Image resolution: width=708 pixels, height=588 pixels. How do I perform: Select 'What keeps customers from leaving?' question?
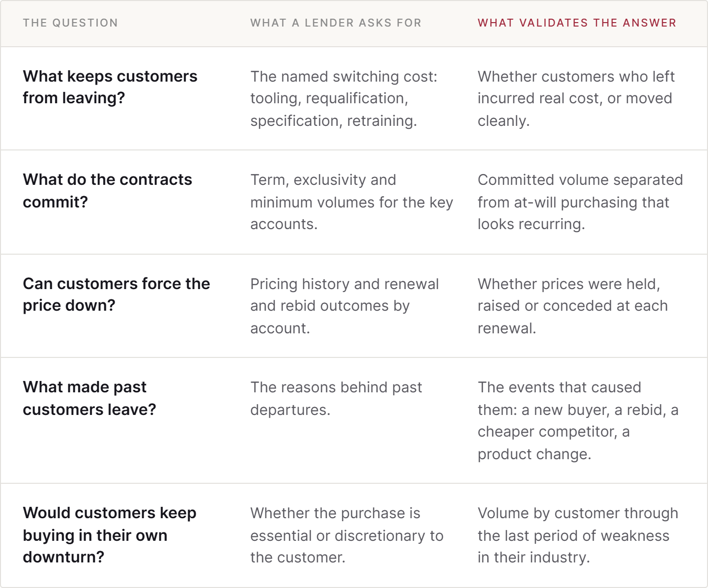(110, 87)
